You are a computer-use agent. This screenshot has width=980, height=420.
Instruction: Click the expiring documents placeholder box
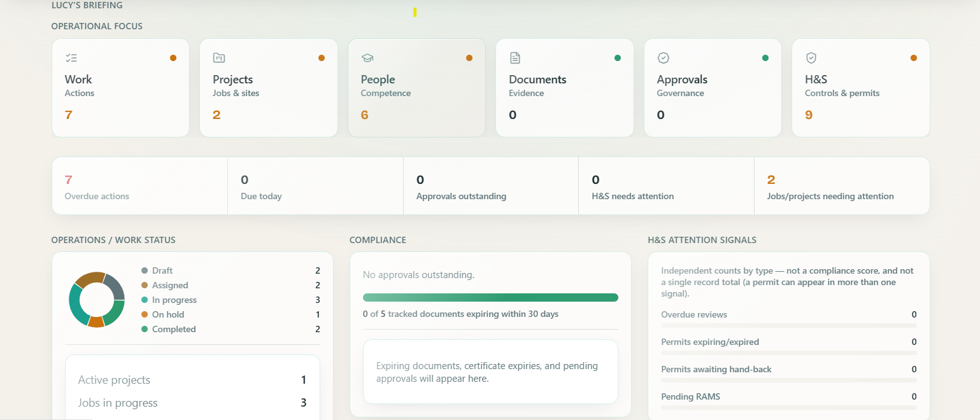click(x=490, y=372)
